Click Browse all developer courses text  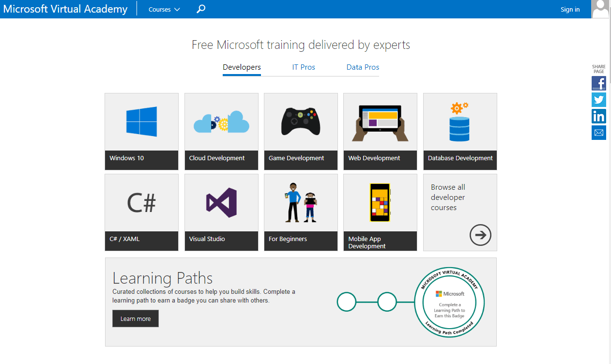pyautogui.click(x=448, y=197)
